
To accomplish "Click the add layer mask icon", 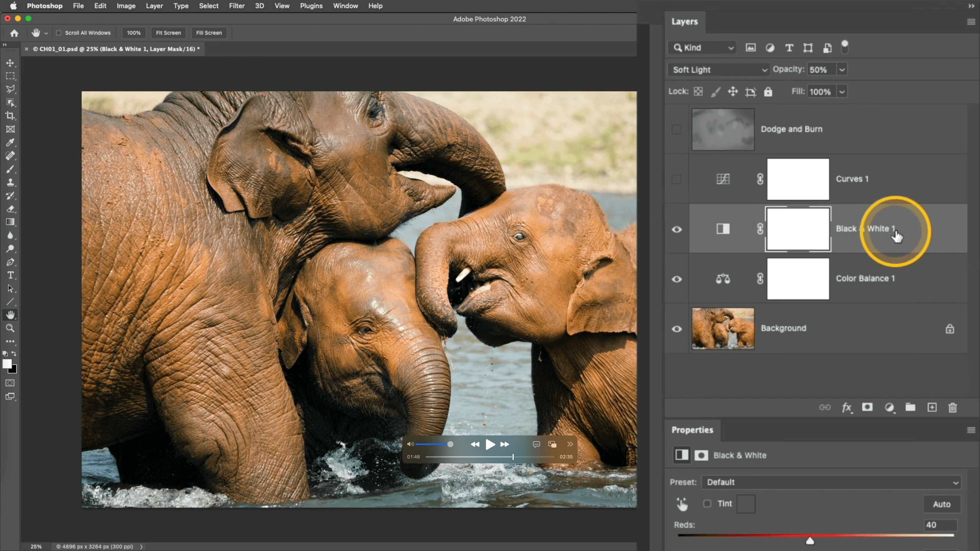I will pyautogui.click(x=867, y=407).
